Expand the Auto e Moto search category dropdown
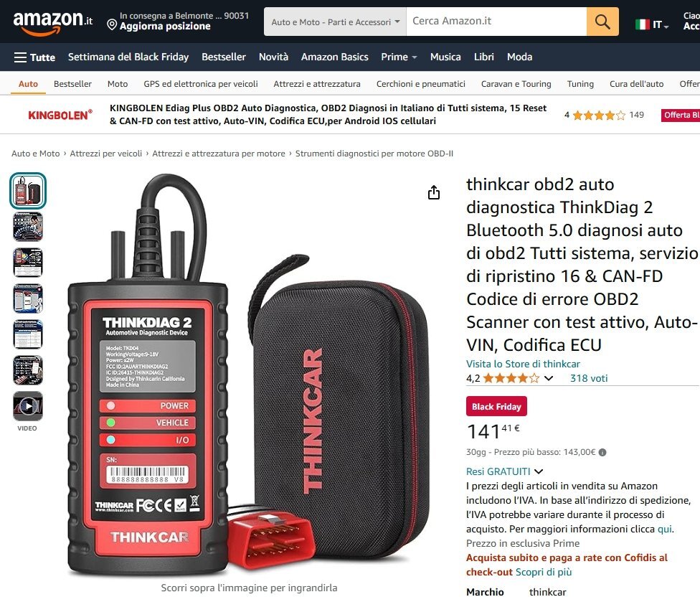 point(335,22)
